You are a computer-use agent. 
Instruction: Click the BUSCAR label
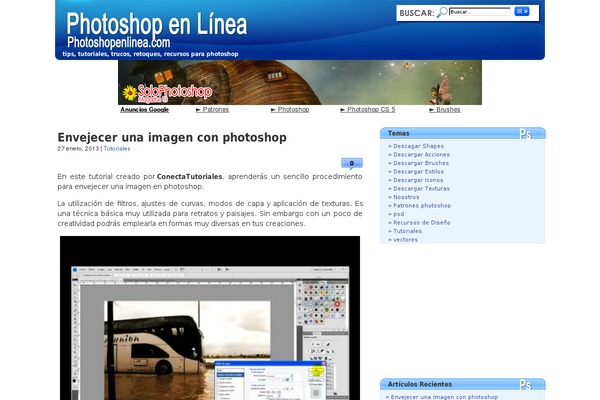(417, 13)
